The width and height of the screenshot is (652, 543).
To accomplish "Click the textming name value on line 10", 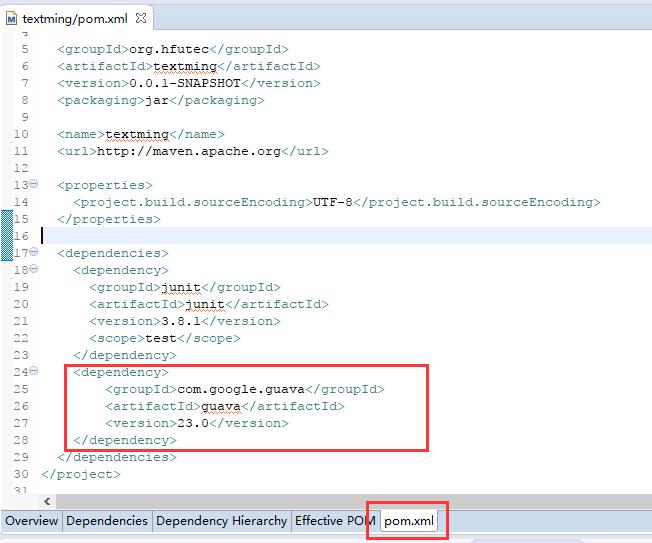I will 137,134.
